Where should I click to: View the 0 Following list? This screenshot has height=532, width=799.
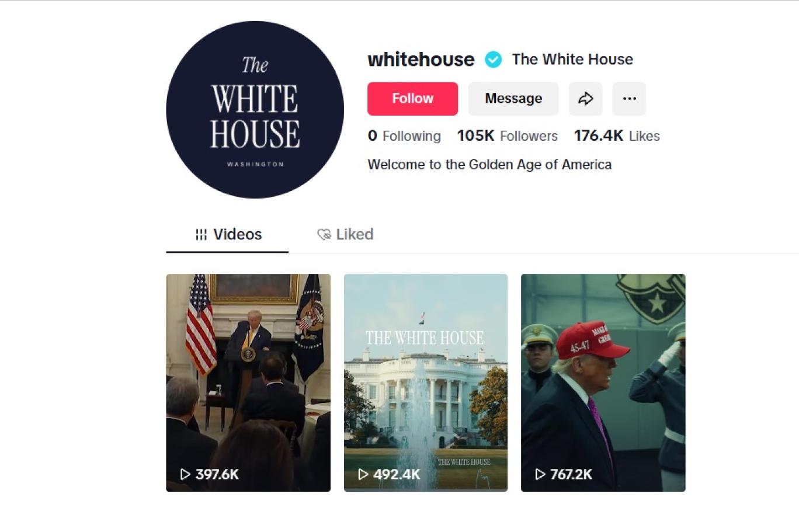tap(404, 136)
